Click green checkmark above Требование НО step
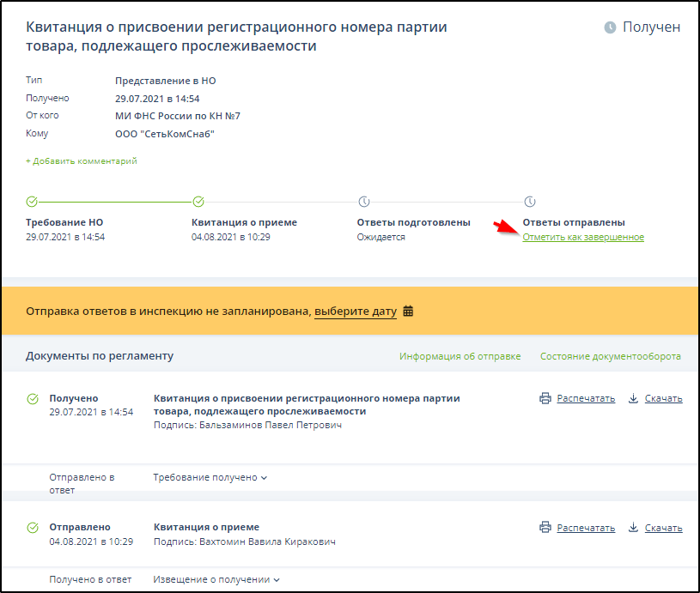This screenshot has height=593, width=700. (x=32, y=202)
